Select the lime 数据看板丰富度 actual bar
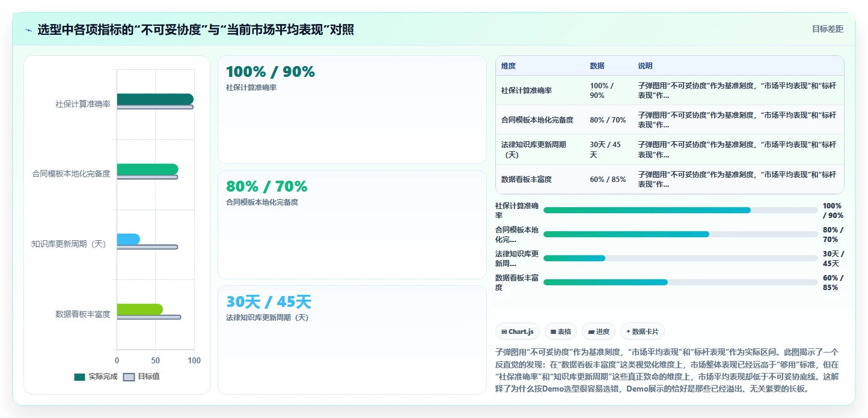Screen dimensions: 868x418 tap(139, 309)
